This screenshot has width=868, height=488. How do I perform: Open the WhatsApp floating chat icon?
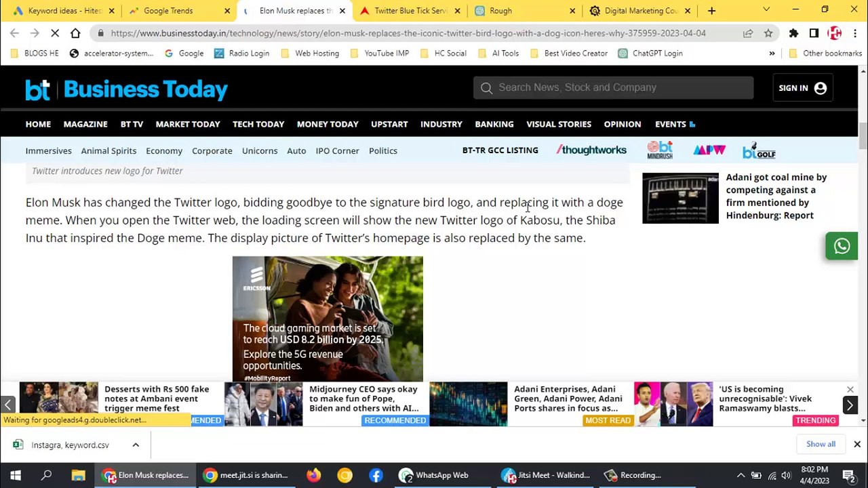point(842,246)
